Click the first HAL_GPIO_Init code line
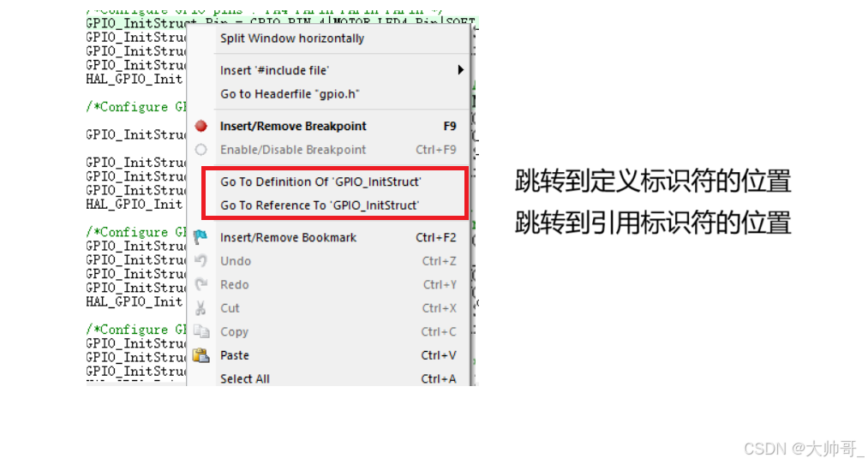This screenshot has height=464, width=868. point(135,79)
